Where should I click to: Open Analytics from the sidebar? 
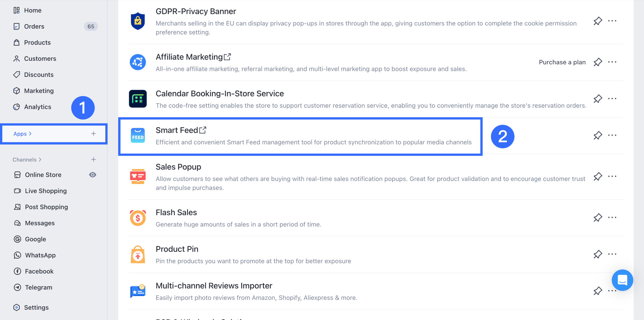[37, 107]
